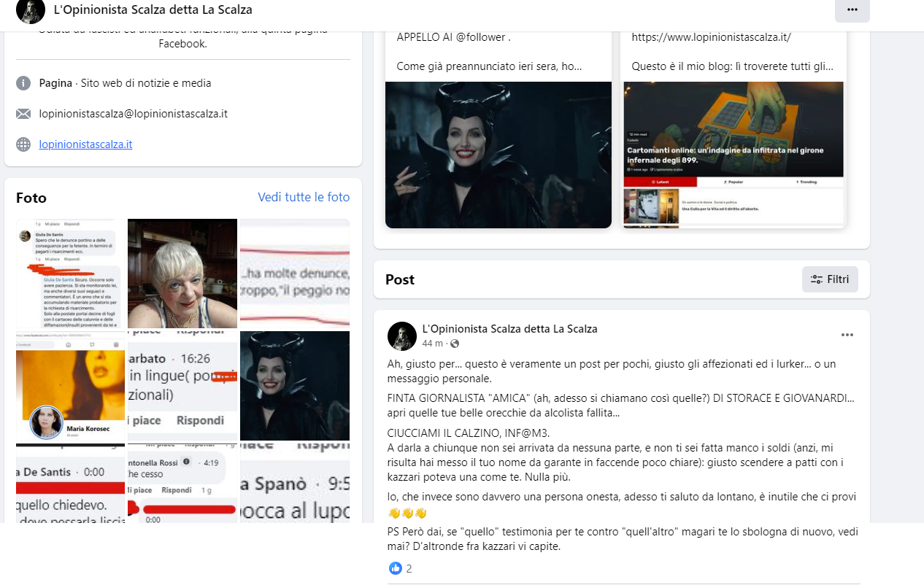Viewport: 924px width, 585px height.
Task: Open the 'ha molte denunce' screenshot photo
Action: (295, 274)
